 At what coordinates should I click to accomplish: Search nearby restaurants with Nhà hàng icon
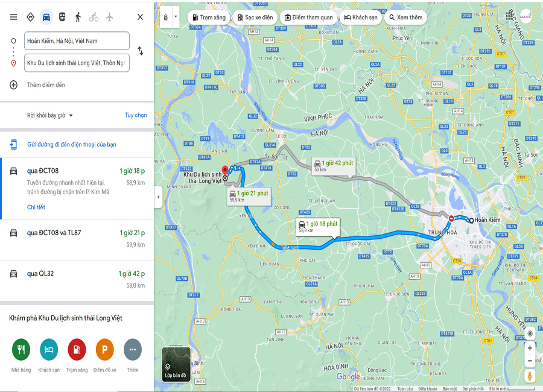tap(21, 349)
